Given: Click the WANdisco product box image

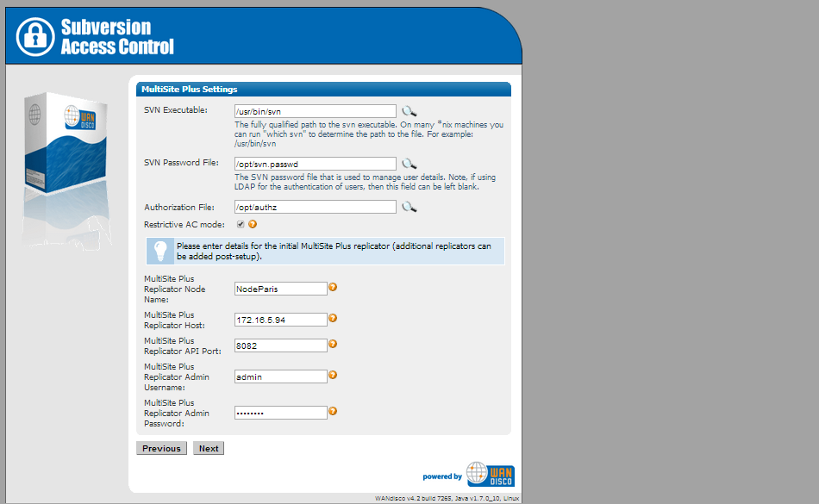Looking at the screenshot, I should (66, 142).
